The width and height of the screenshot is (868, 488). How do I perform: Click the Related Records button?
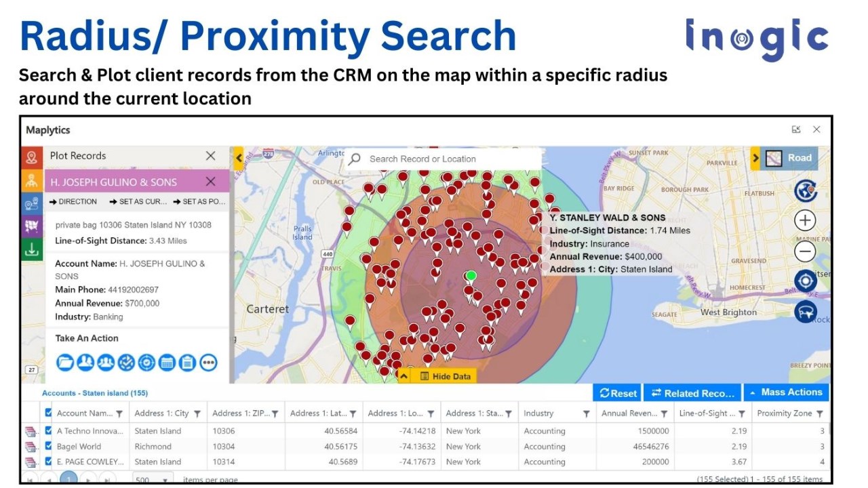[692, 393]
